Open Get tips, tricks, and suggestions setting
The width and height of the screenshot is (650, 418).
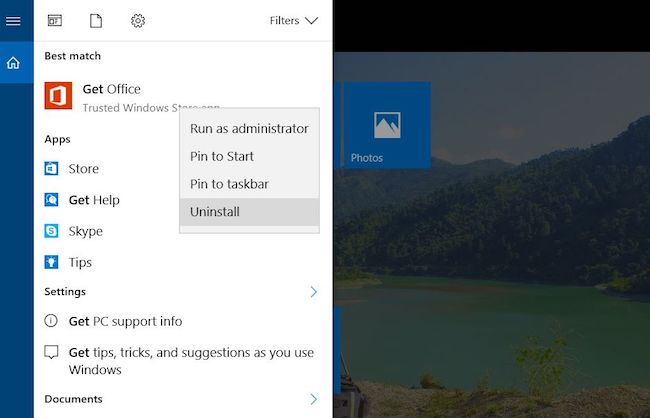(191, 361)
